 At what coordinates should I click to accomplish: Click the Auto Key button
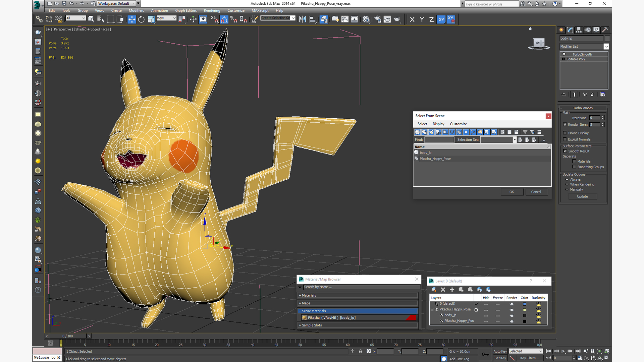coord(500,351)
